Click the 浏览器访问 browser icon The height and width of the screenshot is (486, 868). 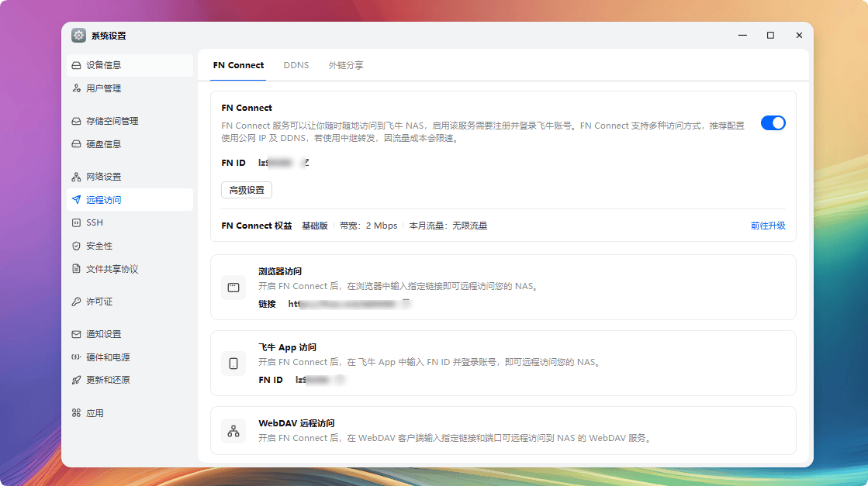233,287
